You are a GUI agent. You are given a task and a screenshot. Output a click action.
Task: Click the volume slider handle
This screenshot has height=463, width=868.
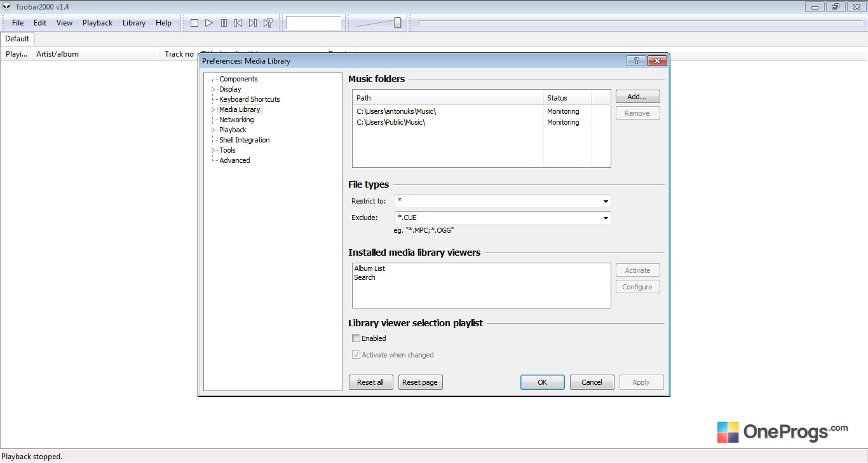coord(398,23)
